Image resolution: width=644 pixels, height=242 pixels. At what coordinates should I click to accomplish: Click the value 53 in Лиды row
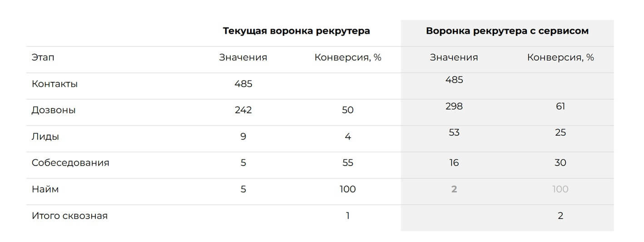tap(454, 132)
